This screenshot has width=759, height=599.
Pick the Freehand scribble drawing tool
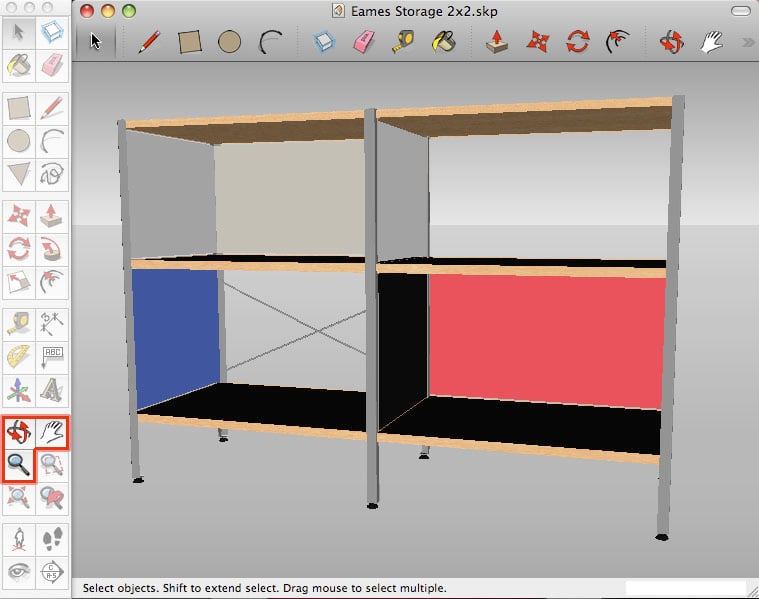[x=52, y=174]
